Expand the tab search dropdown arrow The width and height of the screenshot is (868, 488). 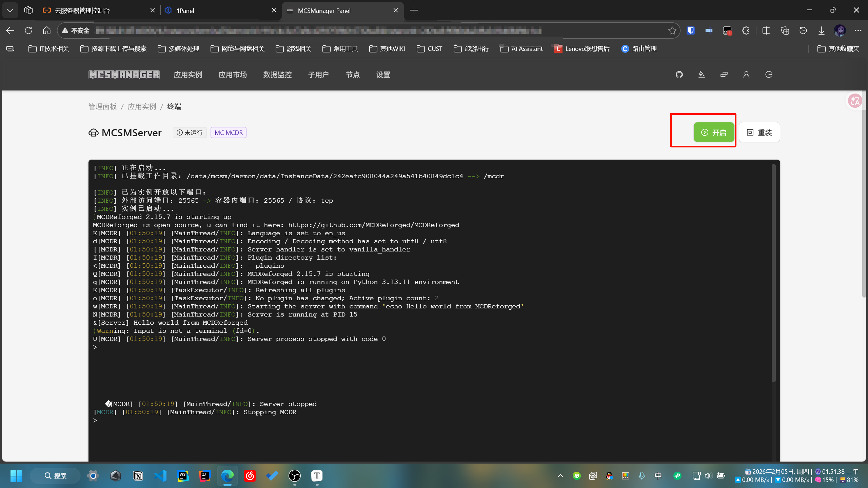(x=10, y=11)
